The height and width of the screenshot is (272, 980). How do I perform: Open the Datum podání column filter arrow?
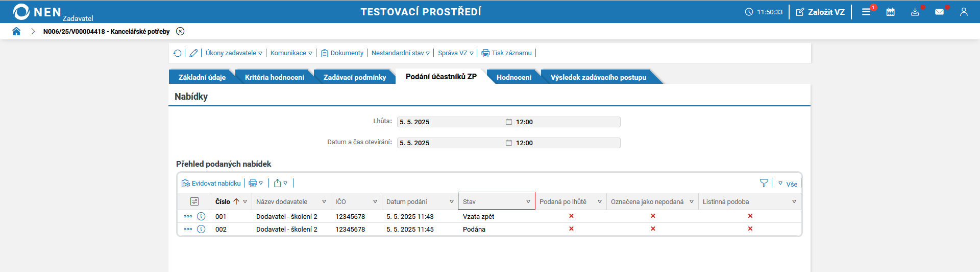click(x=452, y=202)
